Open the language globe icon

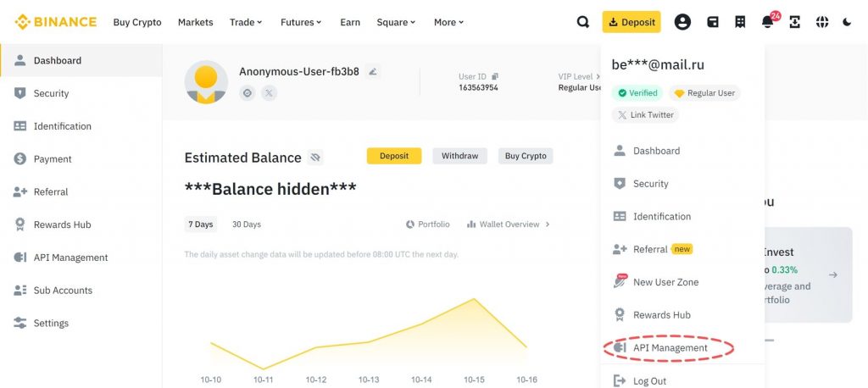(821, 22)
